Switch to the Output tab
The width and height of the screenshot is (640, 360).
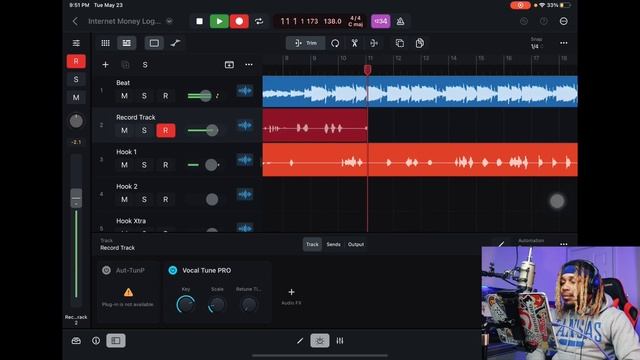point(356,244)
